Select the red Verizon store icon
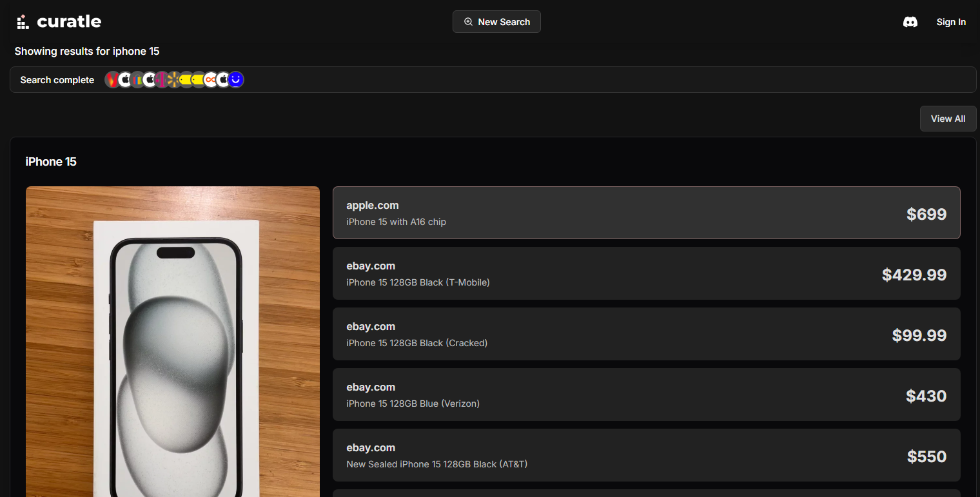 pyautogui.click(x=113, y=79)
